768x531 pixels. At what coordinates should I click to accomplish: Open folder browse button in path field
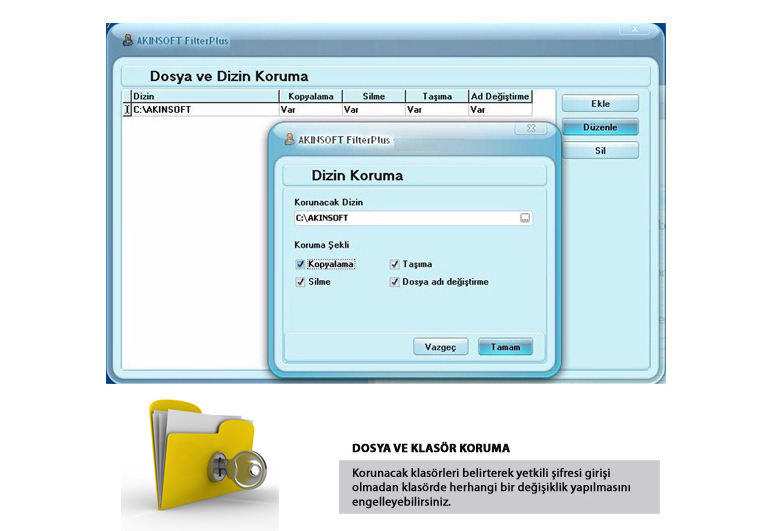525,218
